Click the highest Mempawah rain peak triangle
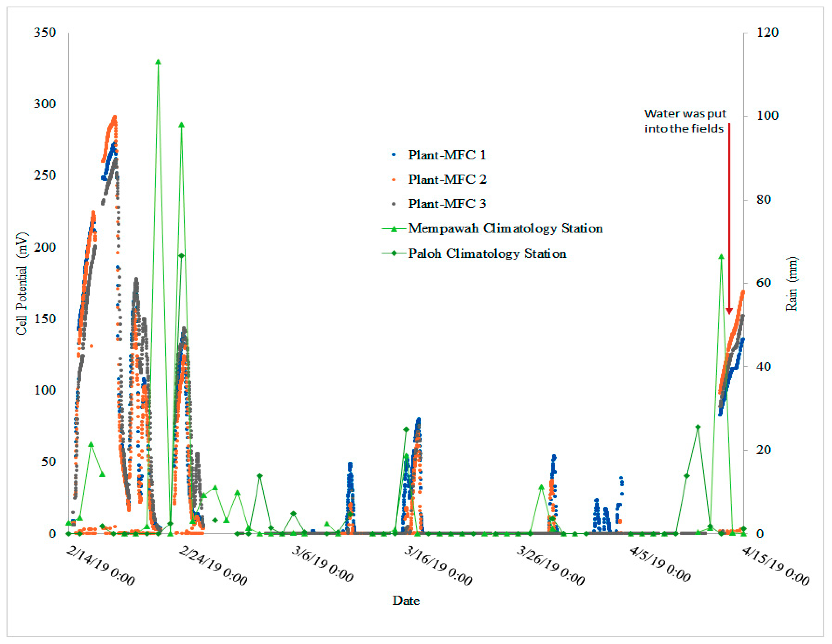The image size is (832, 644). tap(159, 62)
